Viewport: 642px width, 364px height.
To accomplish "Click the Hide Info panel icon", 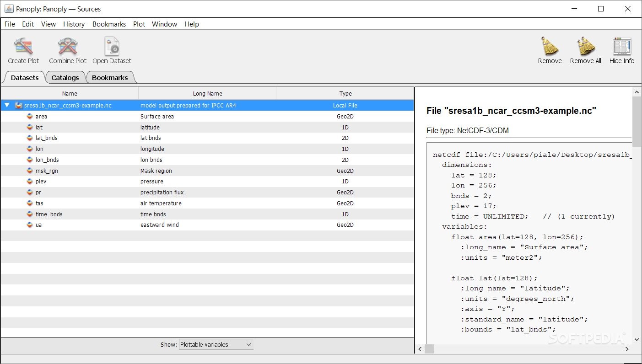I will 622,46.
